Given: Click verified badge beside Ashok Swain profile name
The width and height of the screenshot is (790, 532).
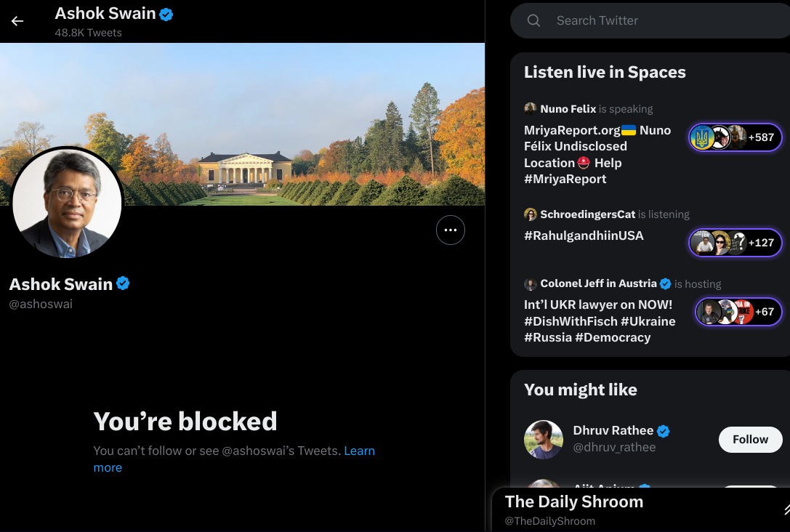Looking at the screenshot, I should (x=124, y=283).
